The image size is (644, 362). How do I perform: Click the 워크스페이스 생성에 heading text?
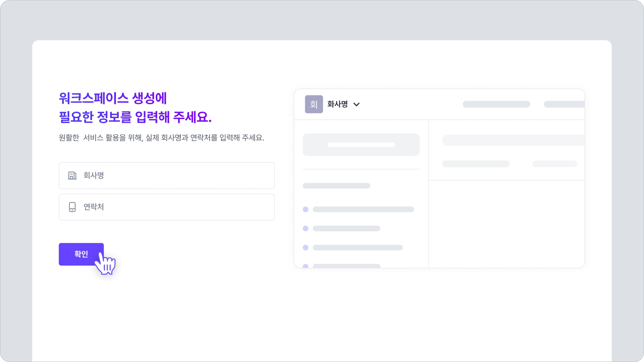point(113,98)
